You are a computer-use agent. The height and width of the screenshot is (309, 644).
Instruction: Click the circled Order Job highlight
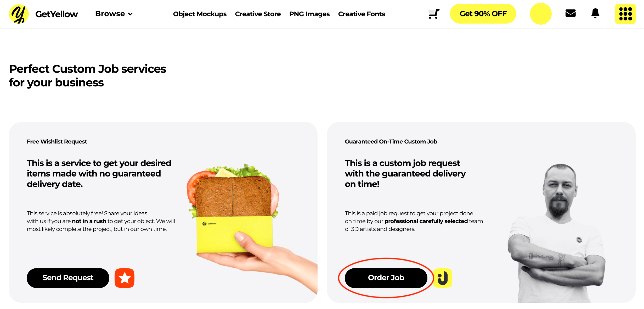tap(386, 278)
